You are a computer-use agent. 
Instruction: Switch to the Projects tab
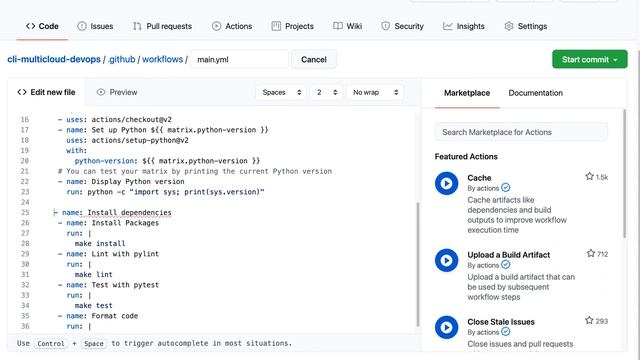click(293, 26)
